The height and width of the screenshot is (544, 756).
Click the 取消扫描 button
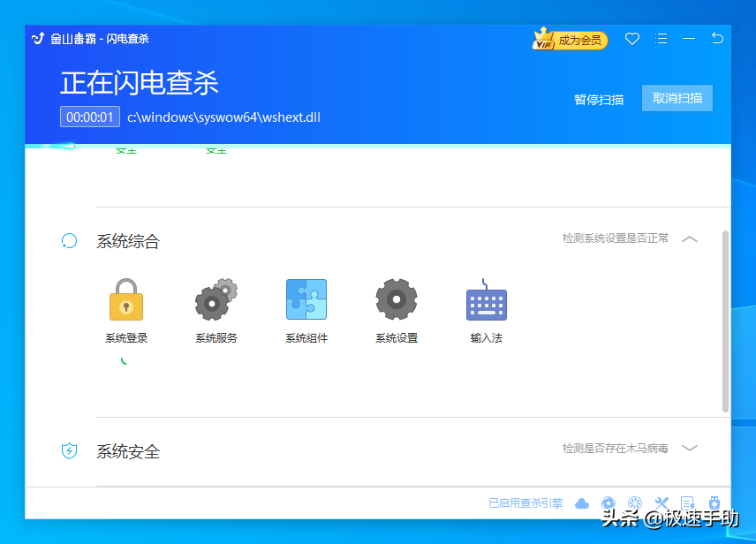677,98
